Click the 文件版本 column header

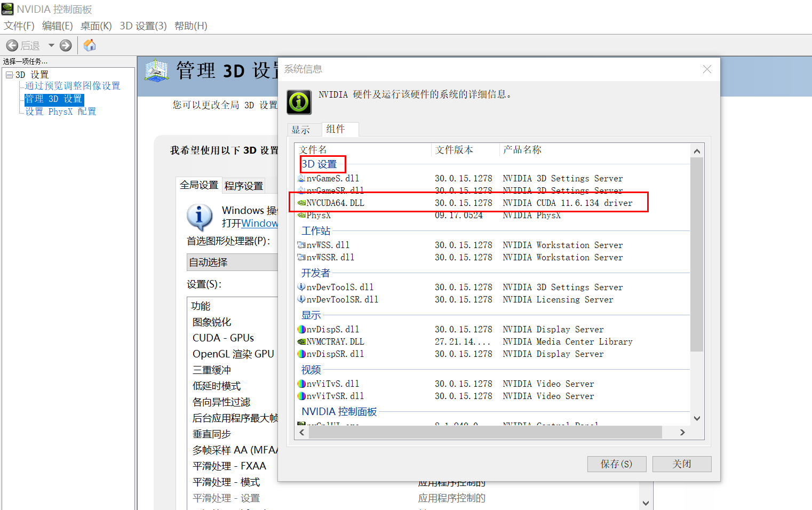coord(454,150)
